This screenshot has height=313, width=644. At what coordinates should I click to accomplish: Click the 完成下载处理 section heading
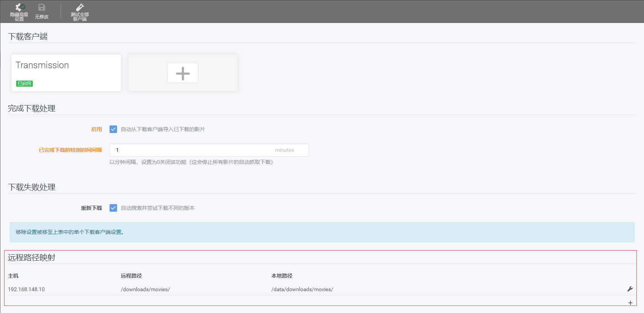pyautogui.click(x=32, y=108)
